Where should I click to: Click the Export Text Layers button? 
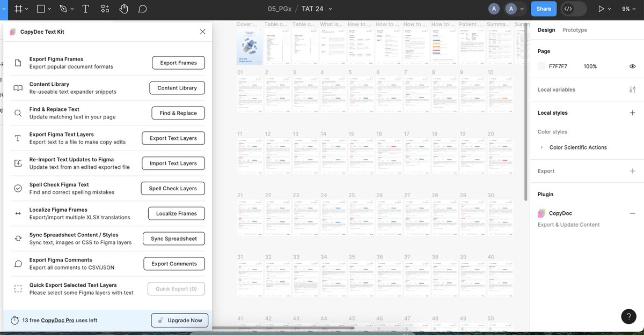173,138
